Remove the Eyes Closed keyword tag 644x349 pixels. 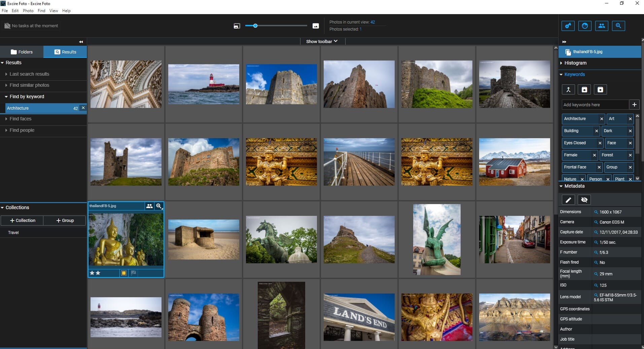point(600,143)
